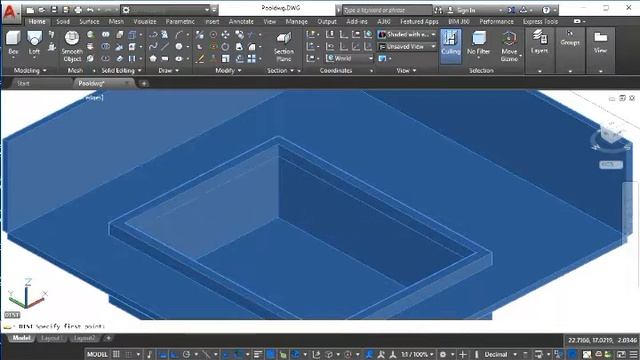640x360 pixels.
Task: Select the Box solid tool
Action: (x=13, y=43)
